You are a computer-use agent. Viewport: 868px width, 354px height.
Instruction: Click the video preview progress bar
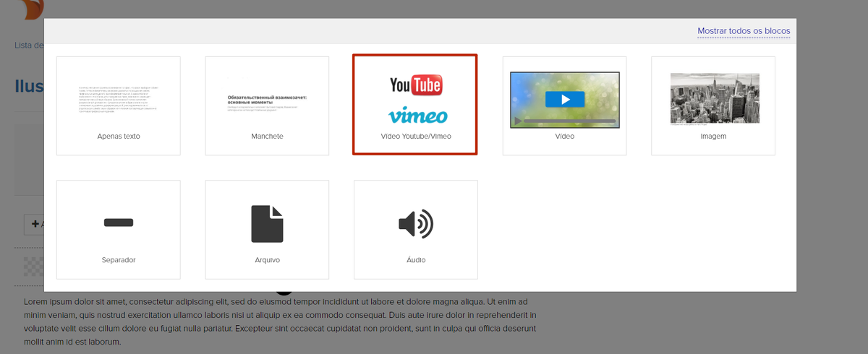pos(570,121)
